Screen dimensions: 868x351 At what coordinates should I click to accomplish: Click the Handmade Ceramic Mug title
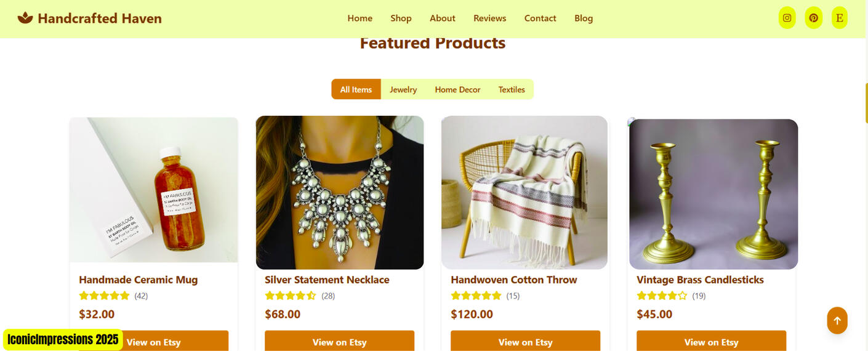[x=139, y=280]
